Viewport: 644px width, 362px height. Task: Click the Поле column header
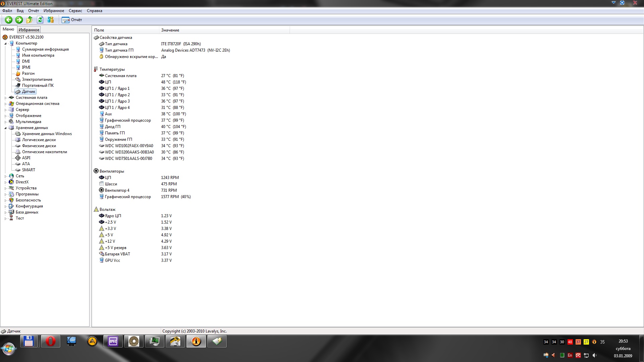click(125, 30)
